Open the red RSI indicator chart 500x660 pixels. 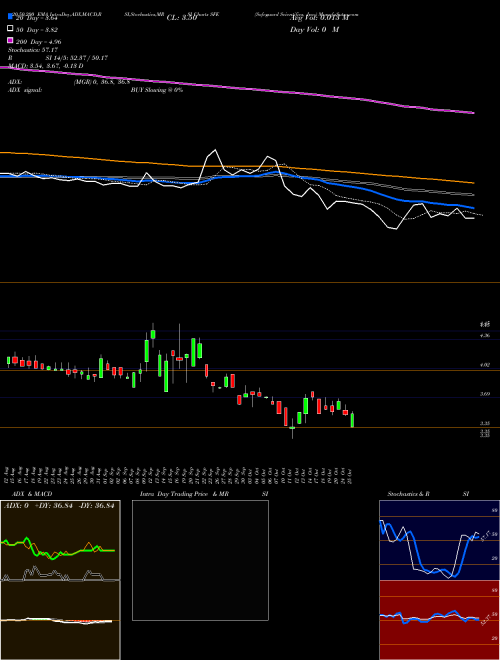pyautogui.click(x=439, y=620)
